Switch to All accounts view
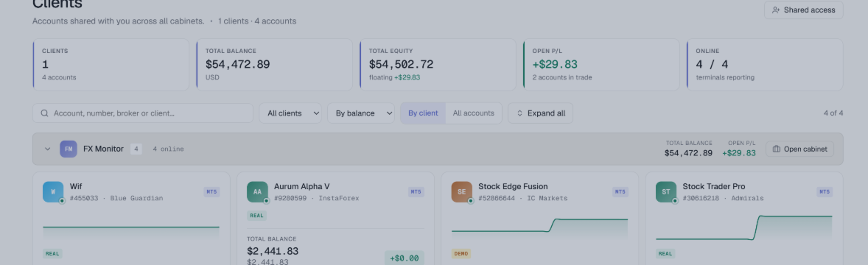 tap(473, 113)
